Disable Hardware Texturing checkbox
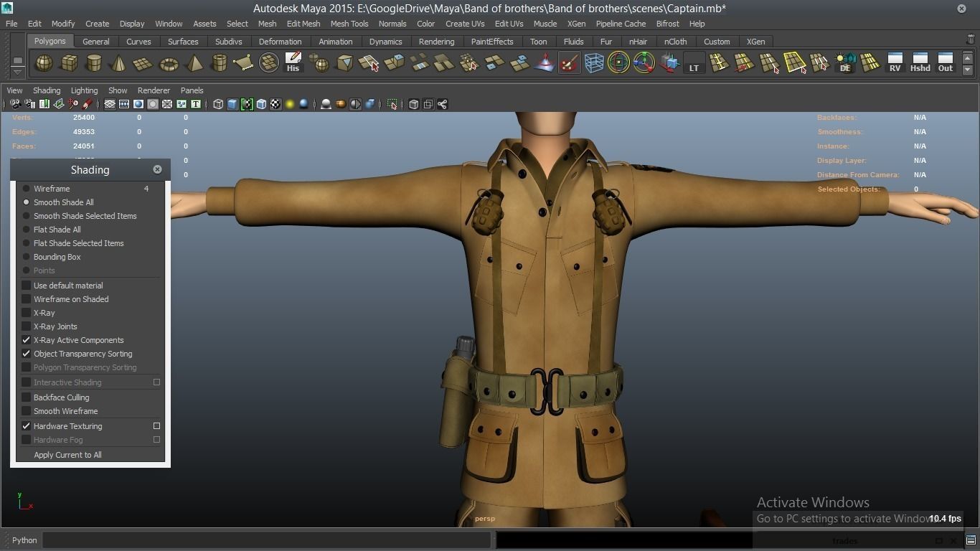Screen dimensions: 980x551 (x=26, y=426)
